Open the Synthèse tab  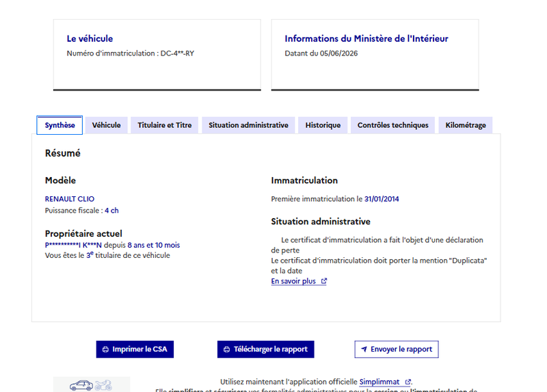coord(59,125)
